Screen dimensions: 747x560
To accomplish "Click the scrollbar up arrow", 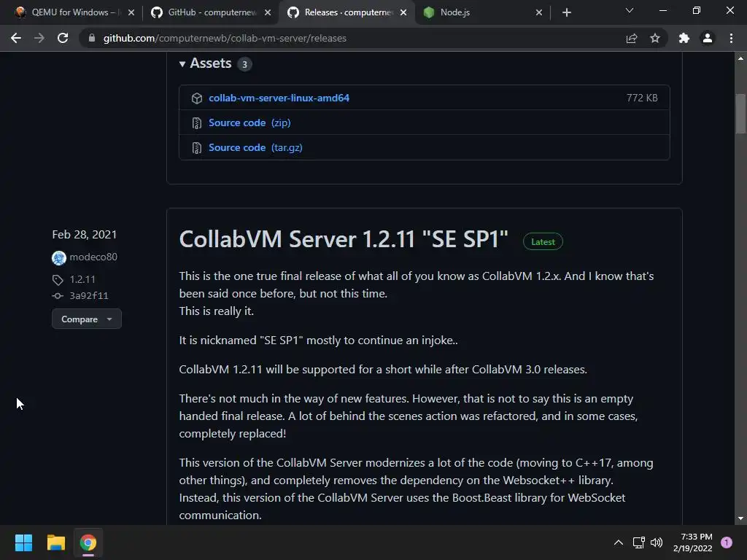I will coord(740,58).
